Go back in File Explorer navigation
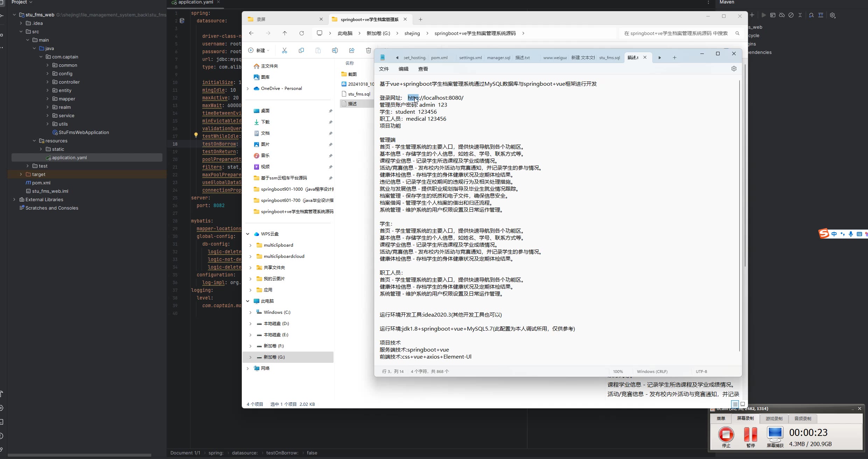 click(x=251, y=33)
